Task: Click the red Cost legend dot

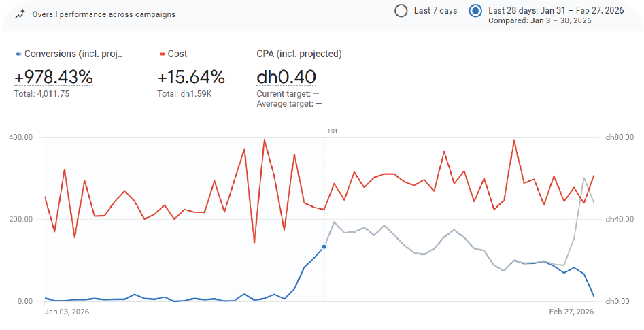Action: click(162, 54)
